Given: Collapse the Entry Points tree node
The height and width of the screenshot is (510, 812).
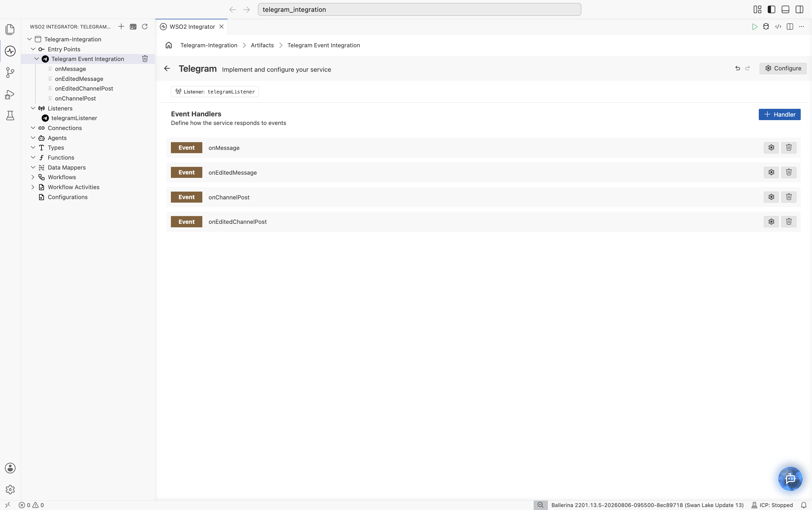Looking at the screenshot, I should (33, 49).
